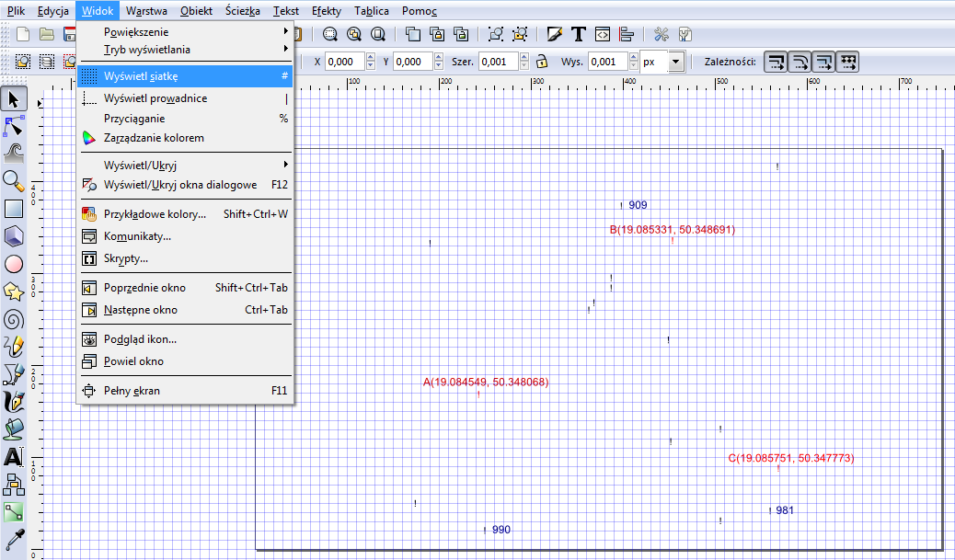Select the Paint bucket tool
The width and height of the screenshot is (955, 560).
coord(14,429)
